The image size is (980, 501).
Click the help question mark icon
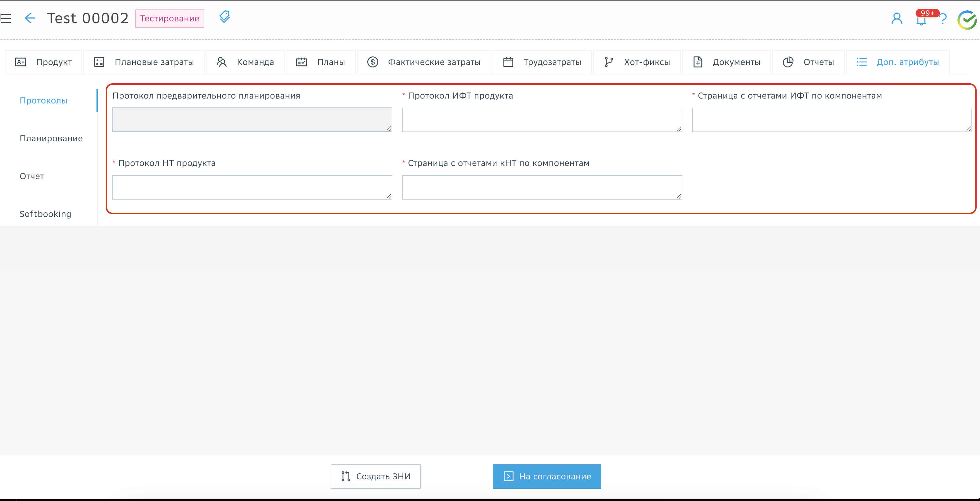[943, 19]
